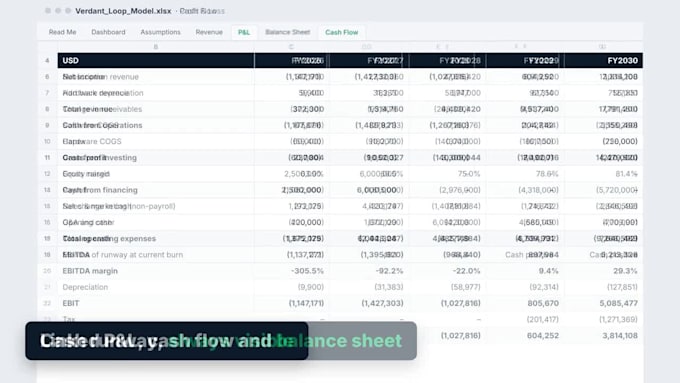
Task: Go to the Revenue tab
Action: point(209,32)
